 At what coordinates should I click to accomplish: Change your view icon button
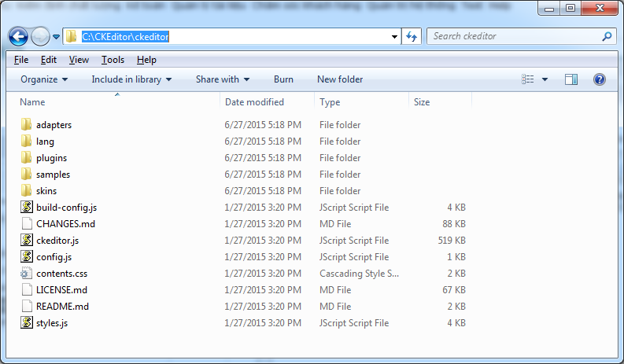point(528,79)
